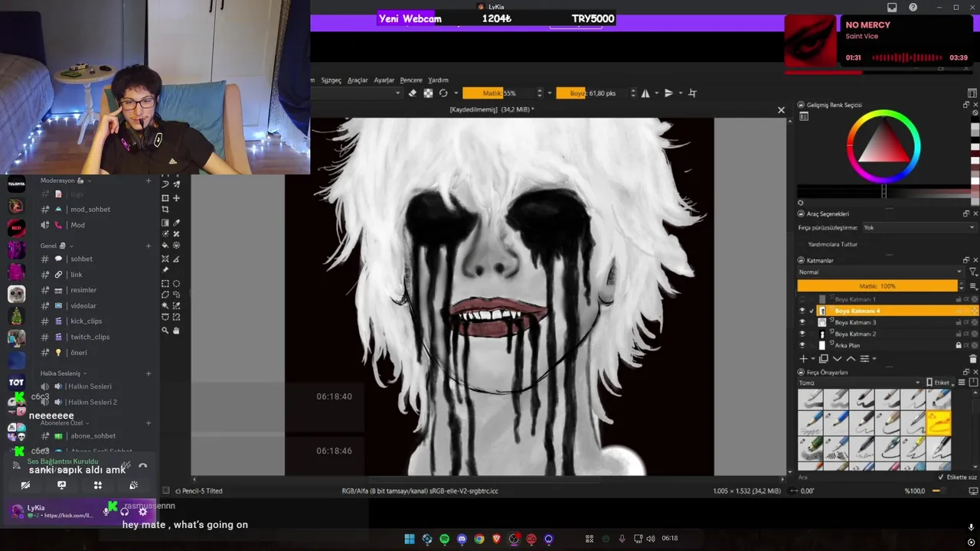Reload the original brush preset
980x551 pixels.
pos(443,93)
